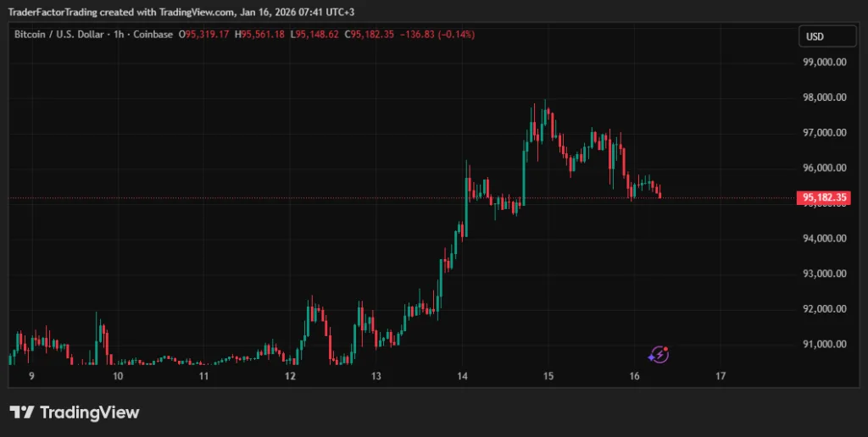Click the current price label 95,182.35

pyautogui.click(x=824, y=198)
